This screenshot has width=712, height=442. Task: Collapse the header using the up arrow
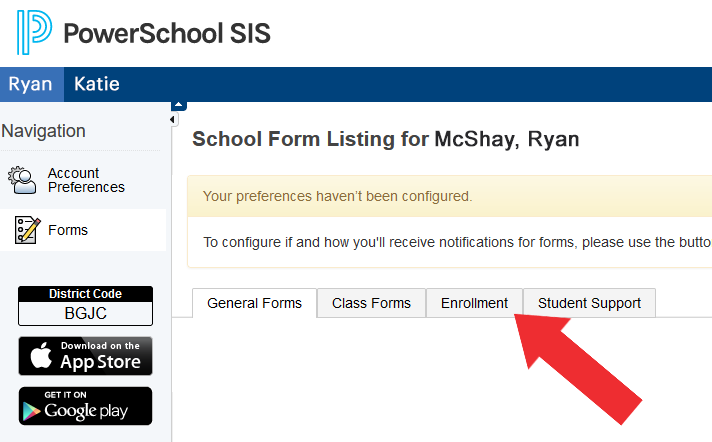[x=179, y=105]
